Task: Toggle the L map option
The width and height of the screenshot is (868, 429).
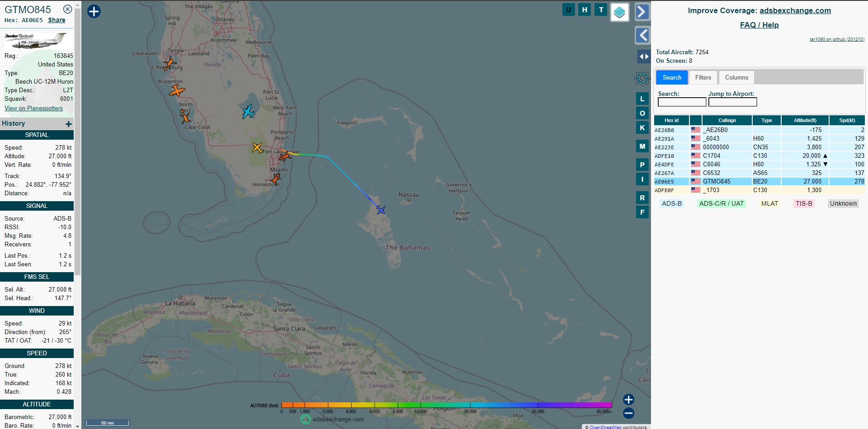Action: coord(642,99)
